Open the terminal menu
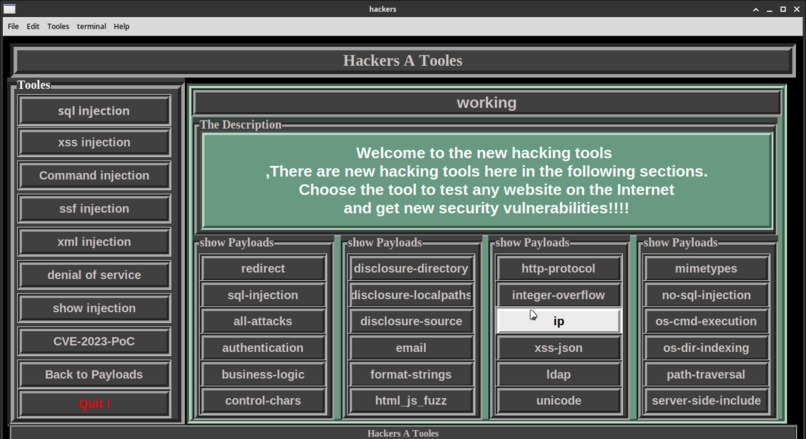This screenshot has height=439, width=806. [91, 26]
